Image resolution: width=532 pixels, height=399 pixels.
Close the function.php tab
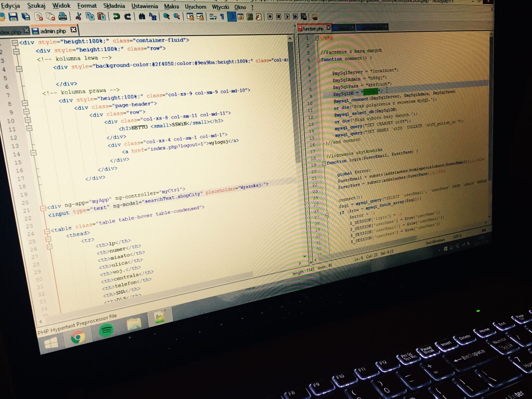pos(329,28)
